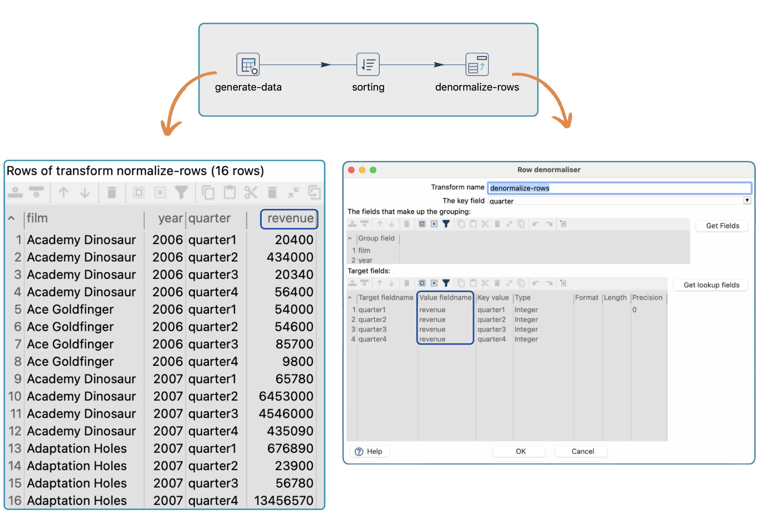Click key value quarter3 in target row 3
761x521 pixels.
pos(491,330)
